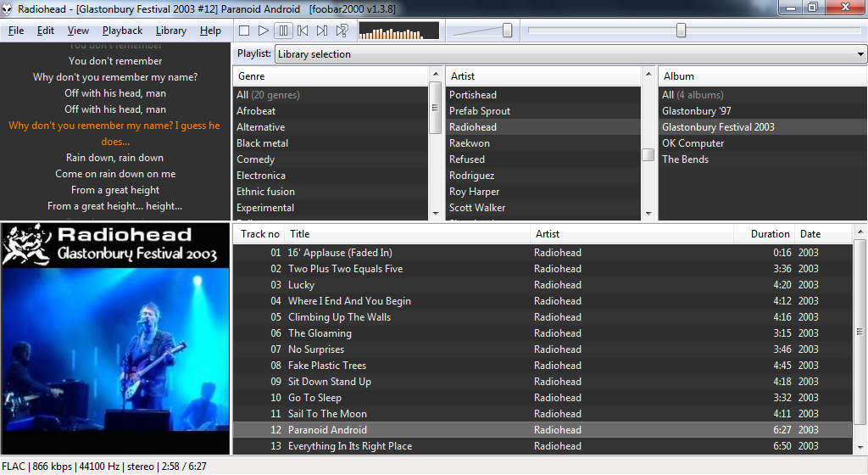Click the Radiohead Glastonbury album art

click(115, 338)
